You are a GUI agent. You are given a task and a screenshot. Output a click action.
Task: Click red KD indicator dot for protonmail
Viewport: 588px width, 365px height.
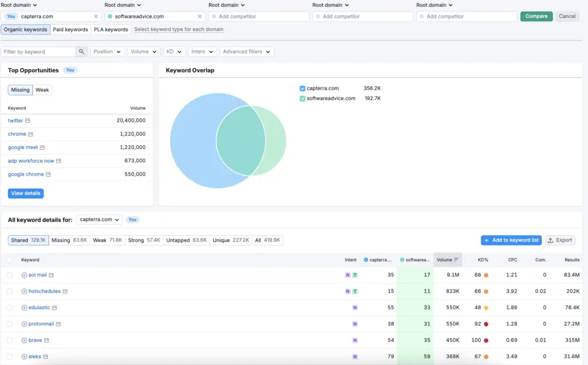click(486, 324)
